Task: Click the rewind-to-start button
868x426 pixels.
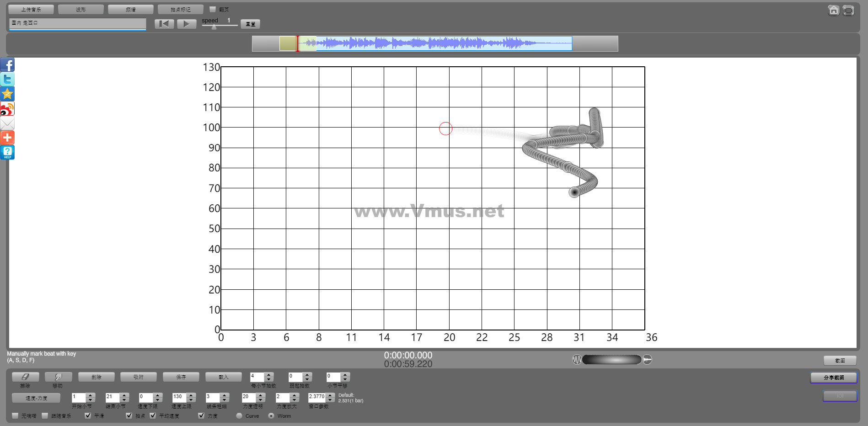Action: pyautogui.click(x=164, y=24)
